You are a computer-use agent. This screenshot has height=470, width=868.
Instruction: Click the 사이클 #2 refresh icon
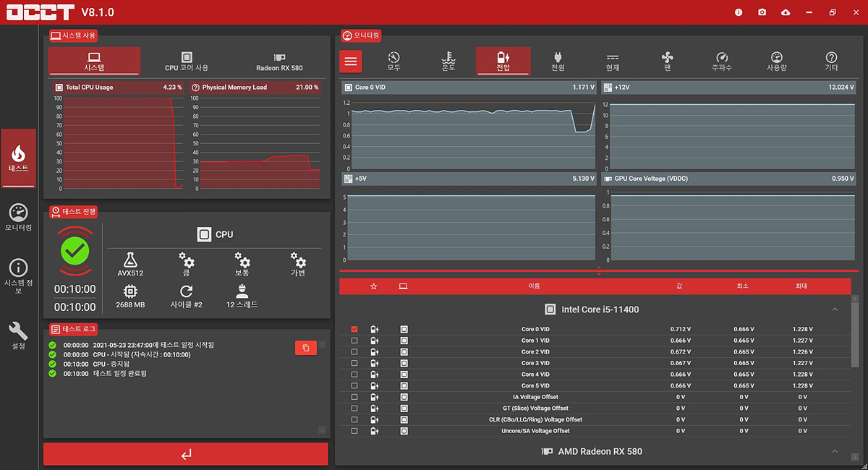coord(186,291)
